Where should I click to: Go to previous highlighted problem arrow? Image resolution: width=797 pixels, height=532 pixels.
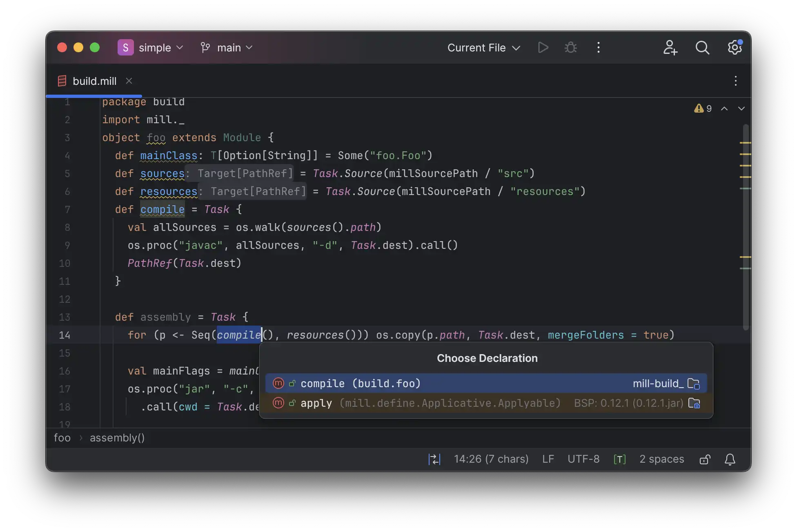click(724, 109)
